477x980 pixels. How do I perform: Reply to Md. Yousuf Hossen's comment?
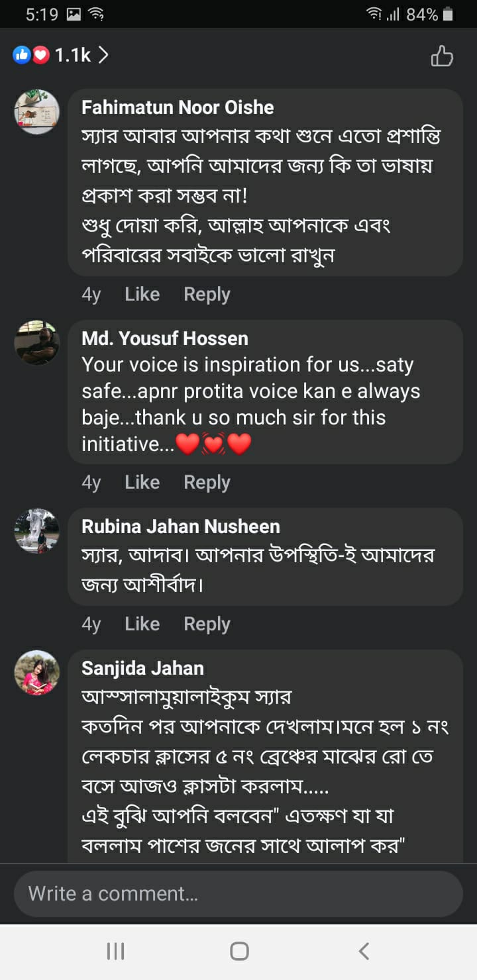tap(207, 482)
